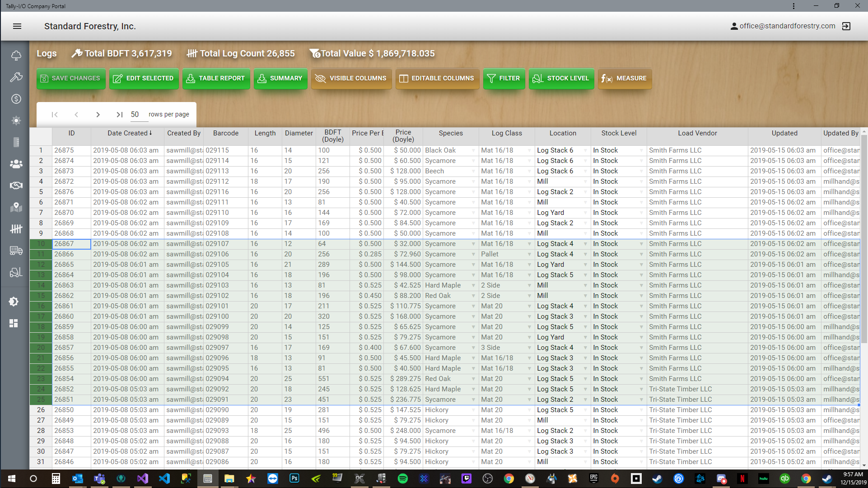The width and height of the screenshot is (868, 488).
Task: Open the delivery truck sidebar icon
Action: [16, 251]
